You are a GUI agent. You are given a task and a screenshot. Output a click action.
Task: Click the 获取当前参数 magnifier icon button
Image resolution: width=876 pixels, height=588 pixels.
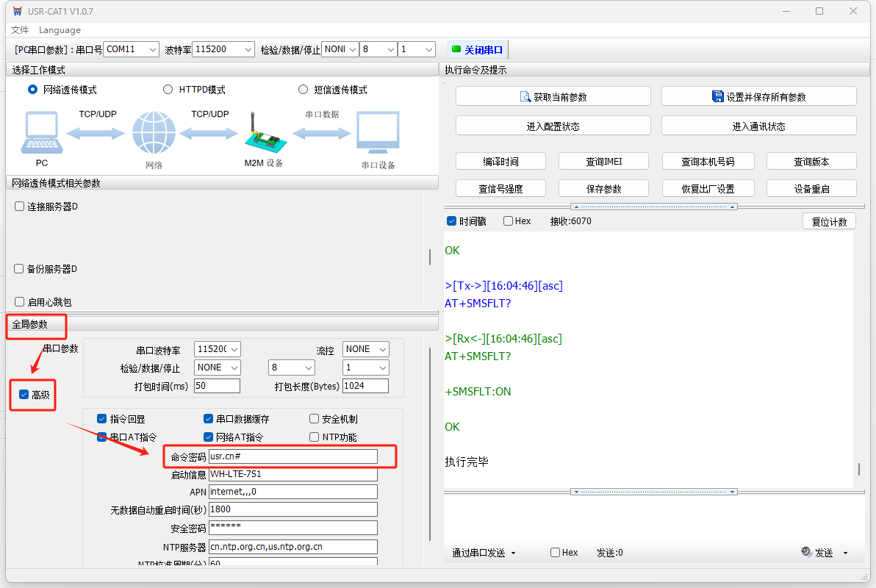(x=553, y=96)
